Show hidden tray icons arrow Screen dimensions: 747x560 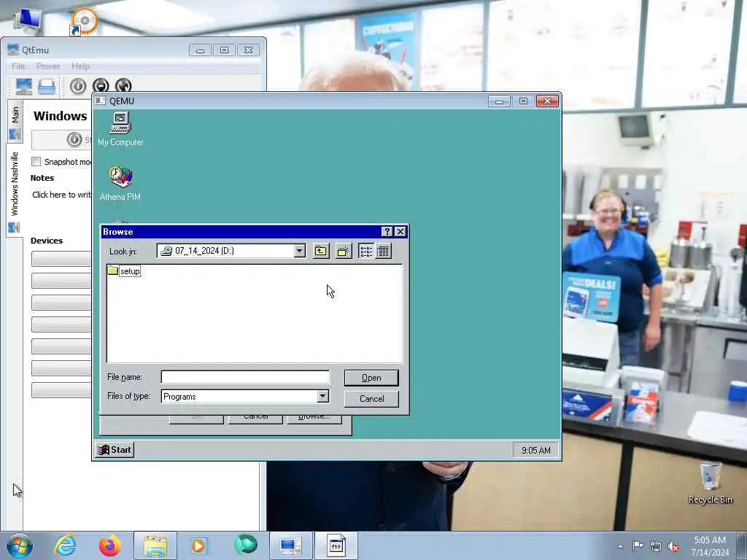click(620, 546)
